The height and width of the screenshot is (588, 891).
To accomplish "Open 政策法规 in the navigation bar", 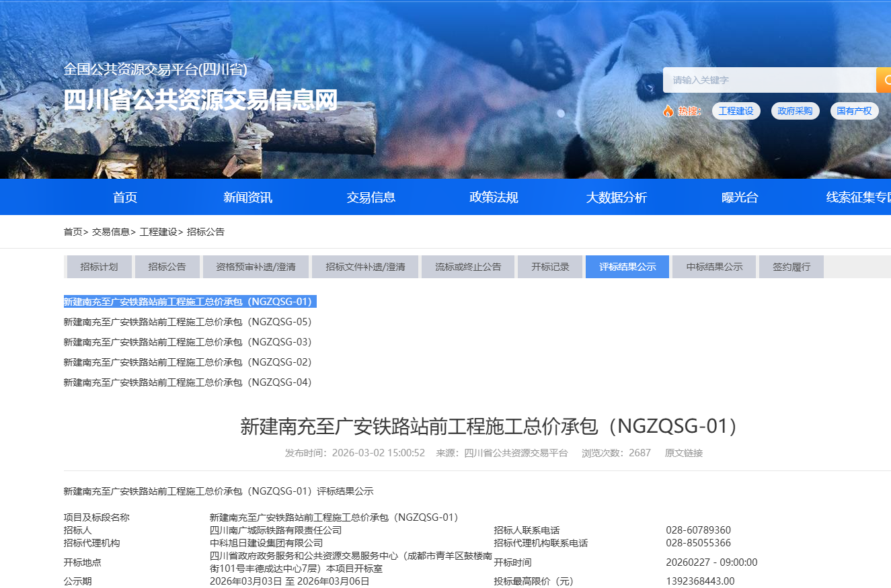I will click(x=494, y=198).
